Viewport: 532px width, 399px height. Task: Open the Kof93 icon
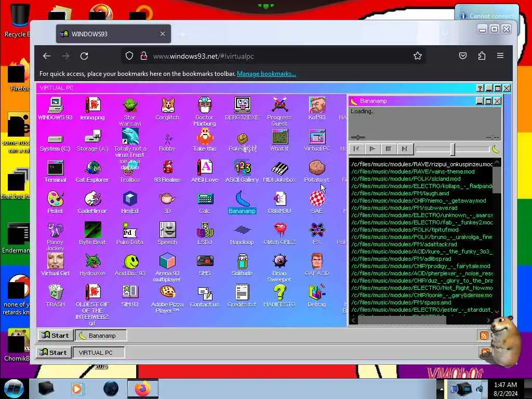tap(317, 109)
